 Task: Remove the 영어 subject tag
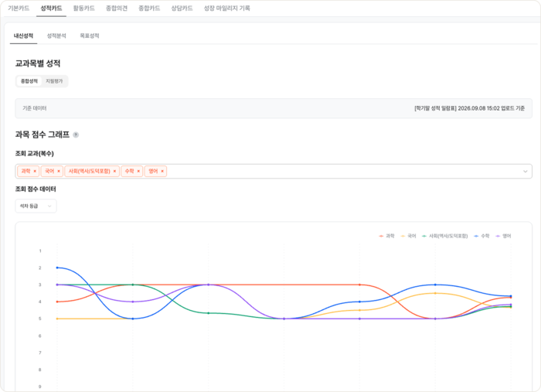tap(162, 171)
